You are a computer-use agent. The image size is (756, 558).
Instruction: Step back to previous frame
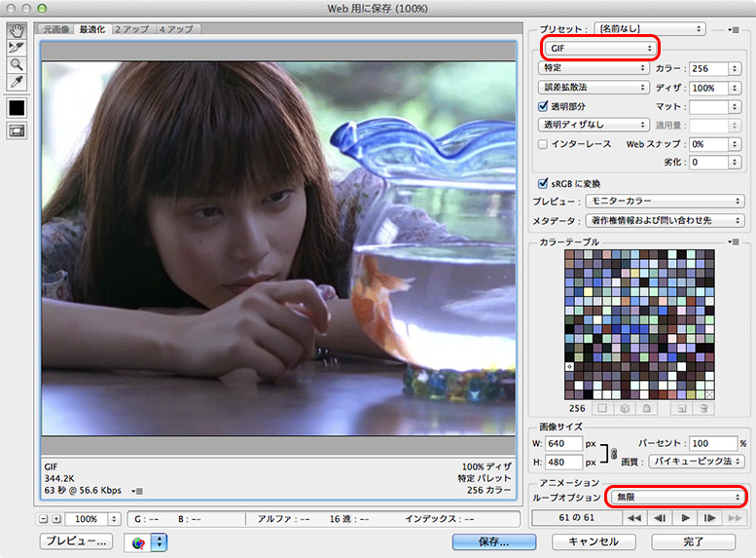660,518
